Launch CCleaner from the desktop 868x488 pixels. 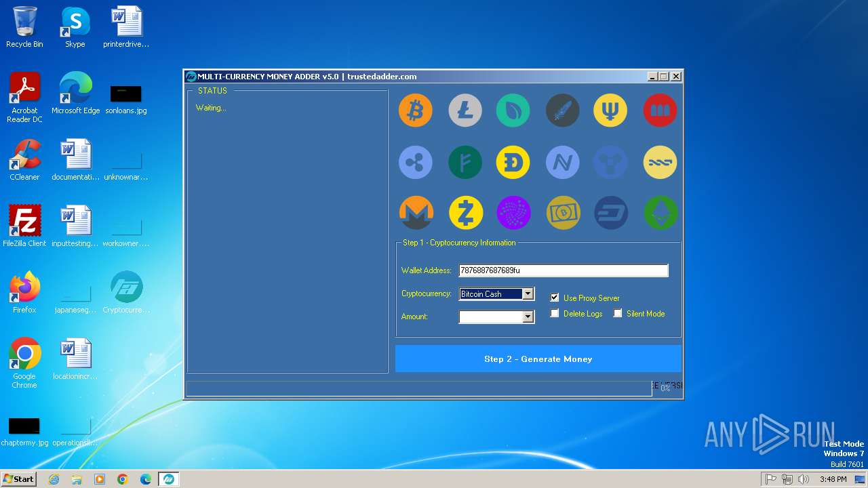(24, 160)
